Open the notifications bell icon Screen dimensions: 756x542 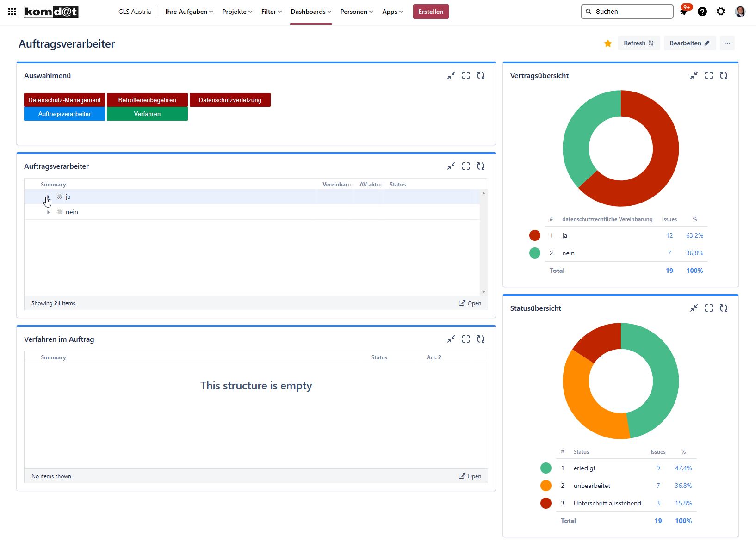684,12
